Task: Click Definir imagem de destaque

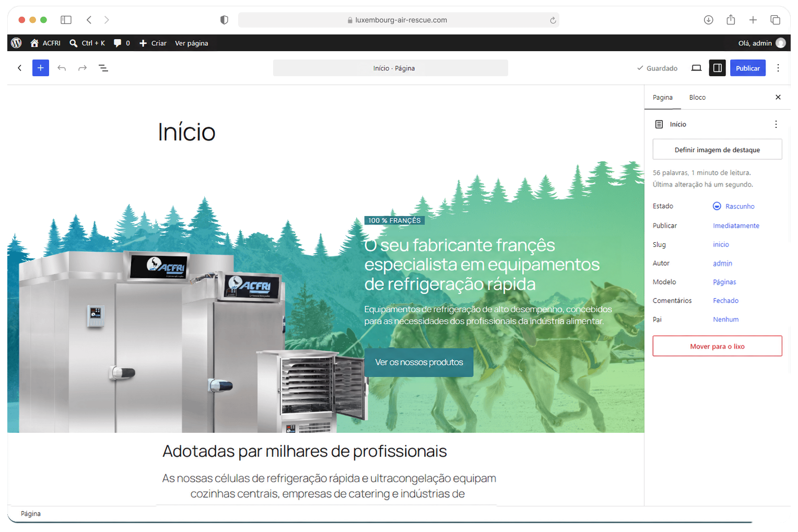Action: (x=717, y=149)
